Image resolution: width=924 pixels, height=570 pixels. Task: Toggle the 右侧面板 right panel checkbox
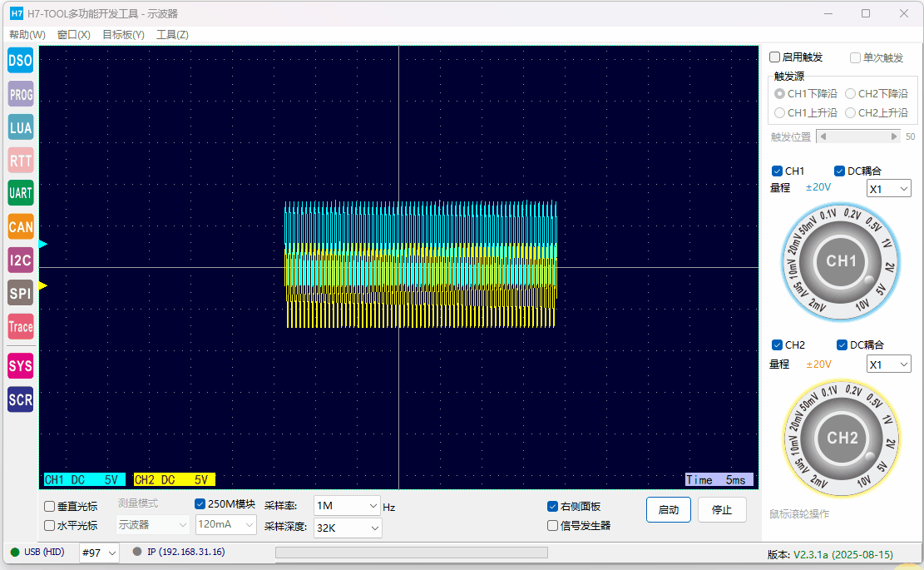(553, 506)
